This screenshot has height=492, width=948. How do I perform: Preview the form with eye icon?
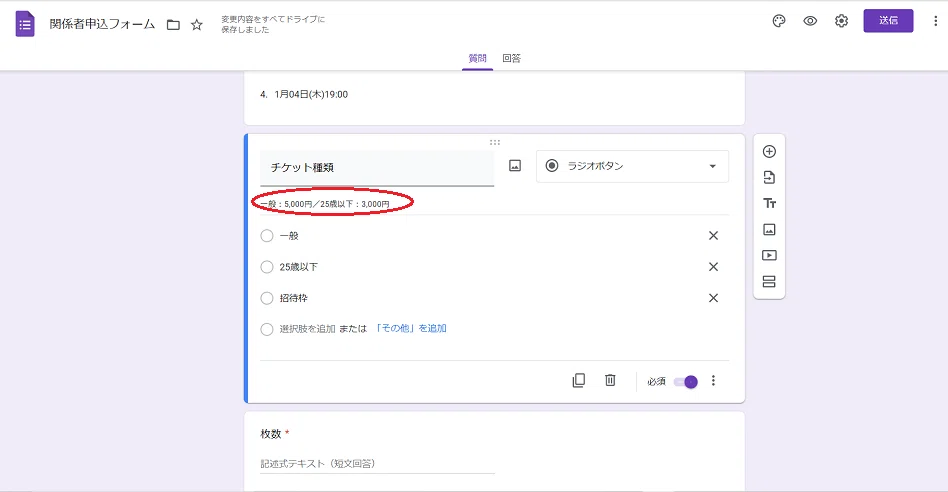pyautogui.click(x=810, y=21)
